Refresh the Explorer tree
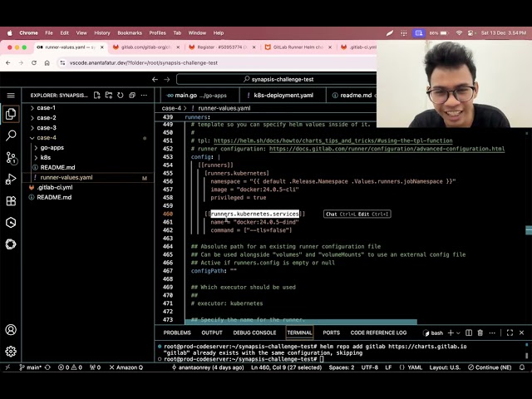 (121, 96)
